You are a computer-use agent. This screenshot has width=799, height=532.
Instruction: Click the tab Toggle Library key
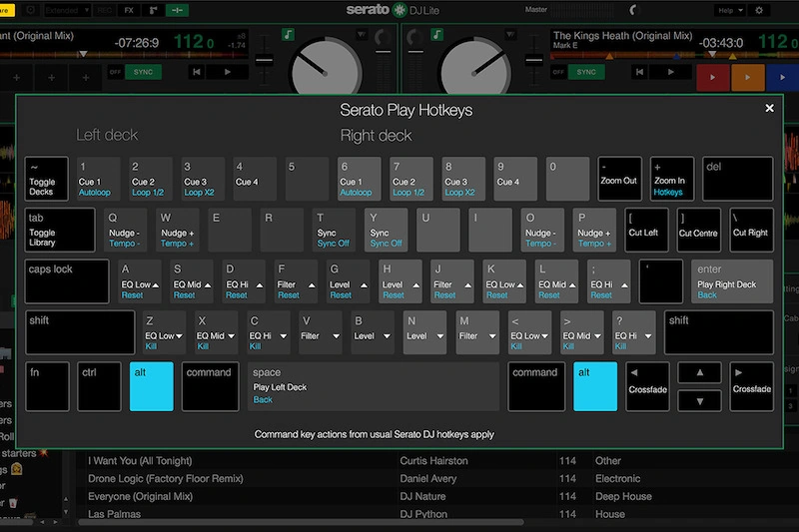60,230
